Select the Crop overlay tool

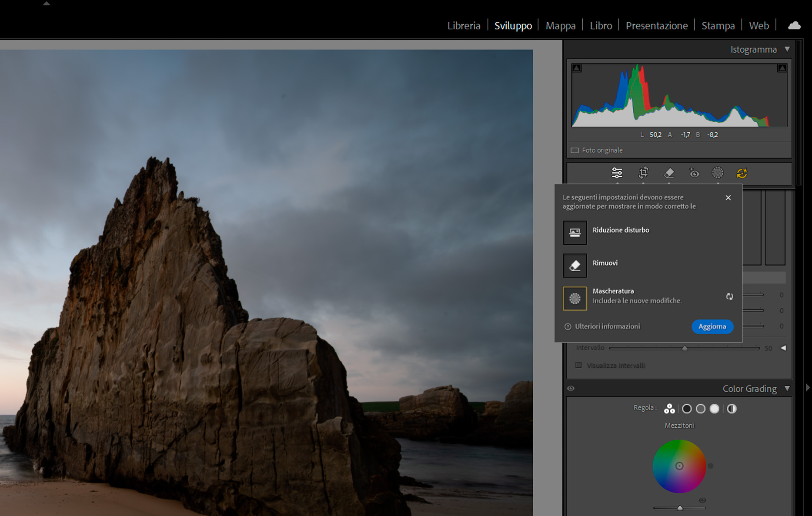coord(643,173)
